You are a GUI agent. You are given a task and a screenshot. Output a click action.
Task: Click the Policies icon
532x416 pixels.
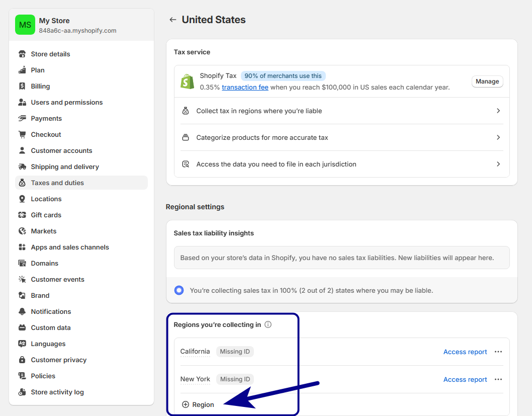coord(22,376)
